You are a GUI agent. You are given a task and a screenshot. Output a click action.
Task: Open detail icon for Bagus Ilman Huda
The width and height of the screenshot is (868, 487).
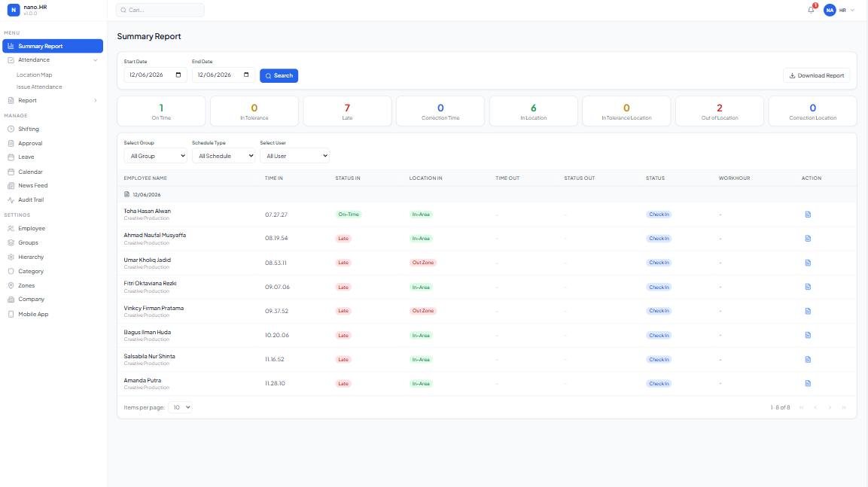(x=808, y=336)
